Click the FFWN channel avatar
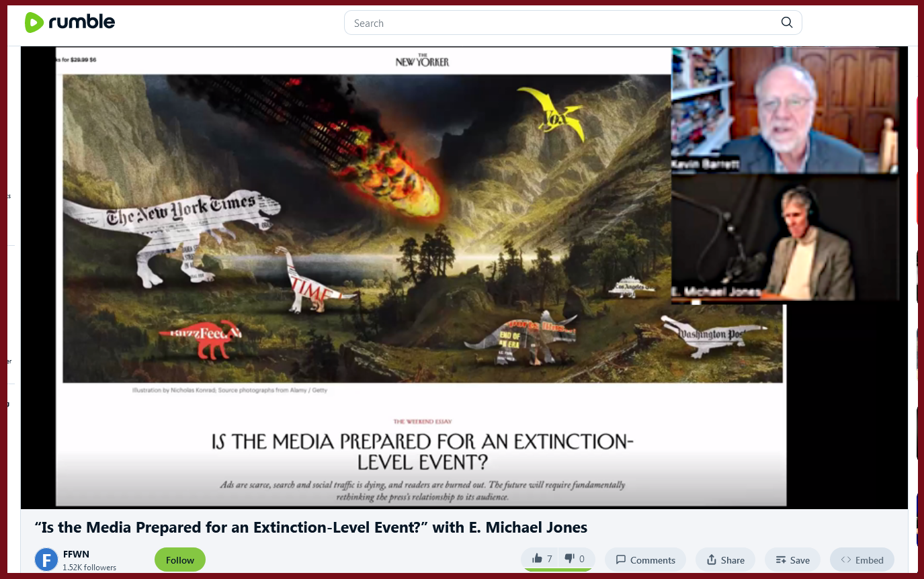Viewport: 924px width, 579px height. (46, 560)
